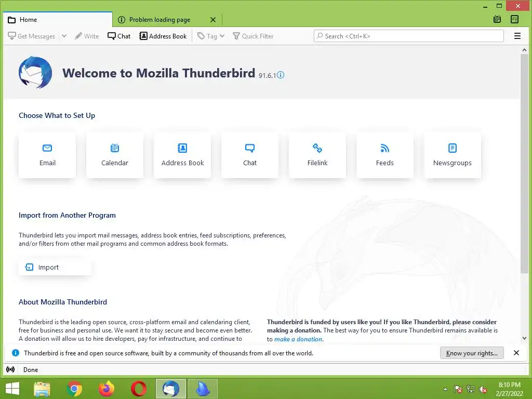
Task: Click the Thunderbird logo in the welcome header
Action: click(x=35, y=72)
